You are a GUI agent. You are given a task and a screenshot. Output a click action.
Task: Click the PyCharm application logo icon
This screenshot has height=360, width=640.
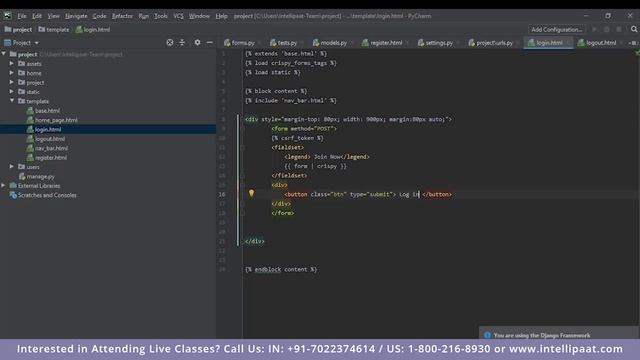(x=7, y=16)
